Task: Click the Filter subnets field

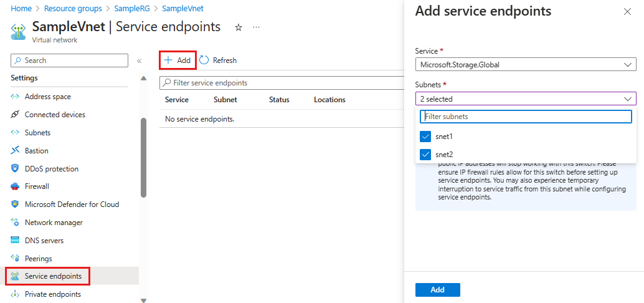Action: pyautogui.click(x=526, y=117)
